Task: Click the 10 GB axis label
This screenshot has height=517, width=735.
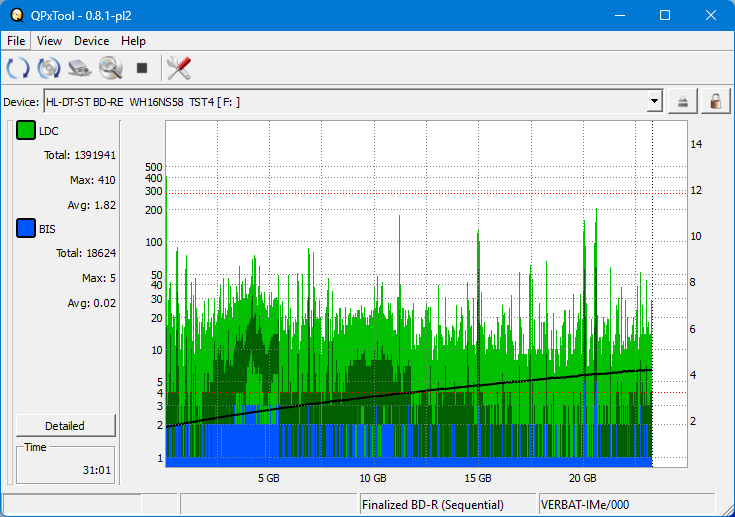Action: pyautogui.click(x=373, y=478)
